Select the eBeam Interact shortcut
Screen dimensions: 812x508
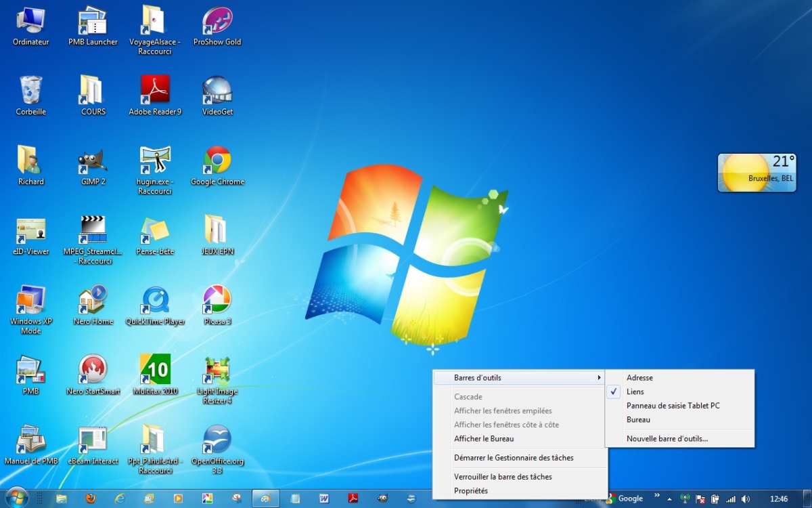tap(93, 445)
